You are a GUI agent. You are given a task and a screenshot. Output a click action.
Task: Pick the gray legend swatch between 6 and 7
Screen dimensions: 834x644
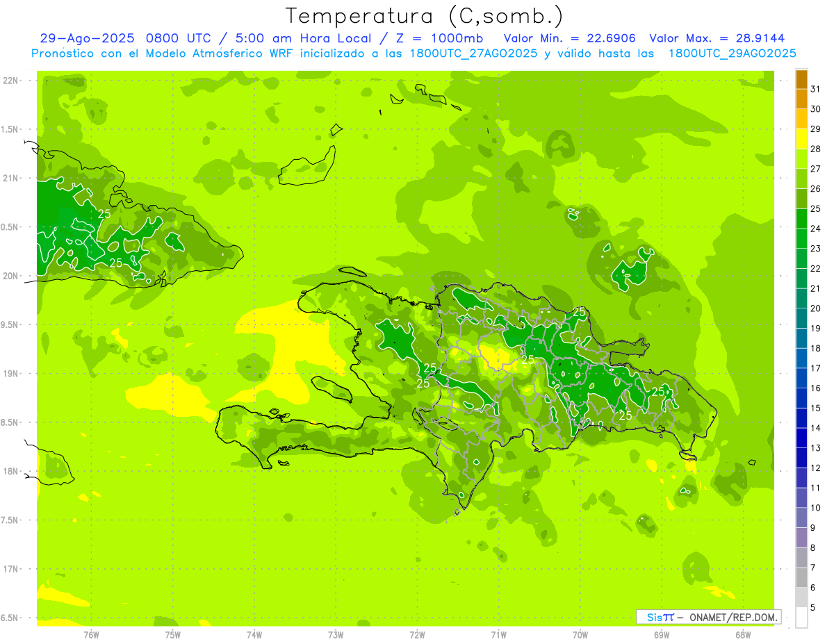801,577
